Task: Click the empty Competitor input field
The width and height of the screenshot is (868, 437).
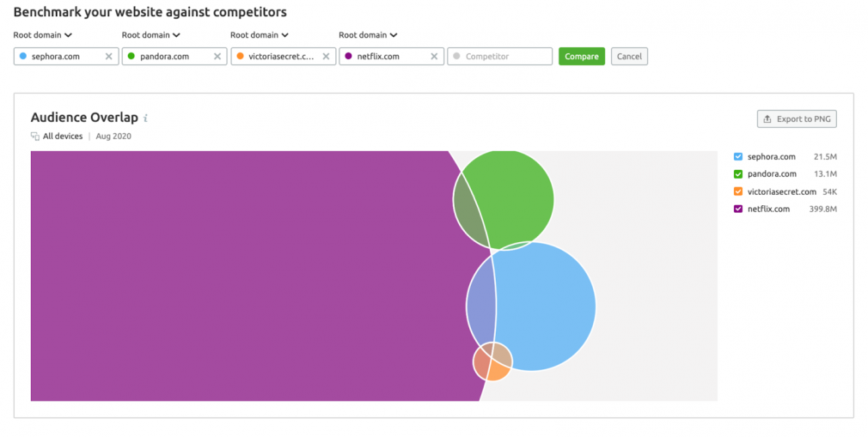Action: pyautogui.click(x=500, y=57)
